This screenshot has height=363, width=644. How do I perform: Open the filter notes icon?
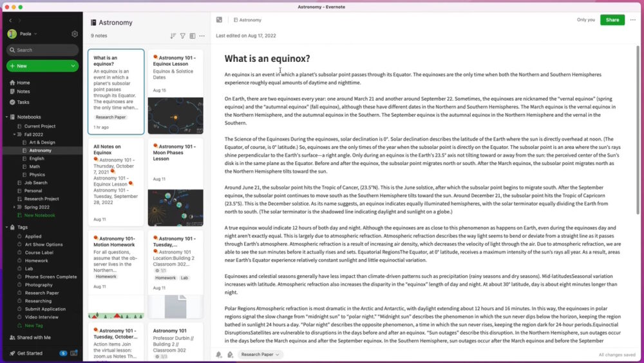click(x=183, y=35)
